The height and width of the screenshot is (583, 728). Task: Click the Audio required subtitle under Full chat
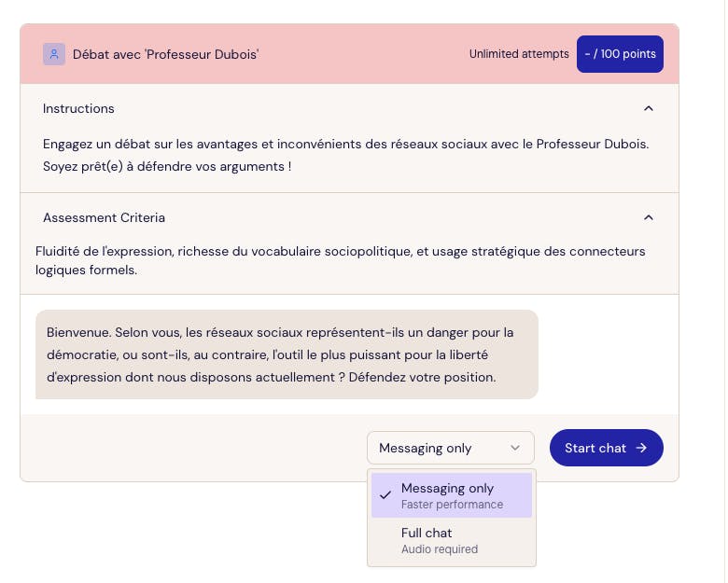(439, 549)
